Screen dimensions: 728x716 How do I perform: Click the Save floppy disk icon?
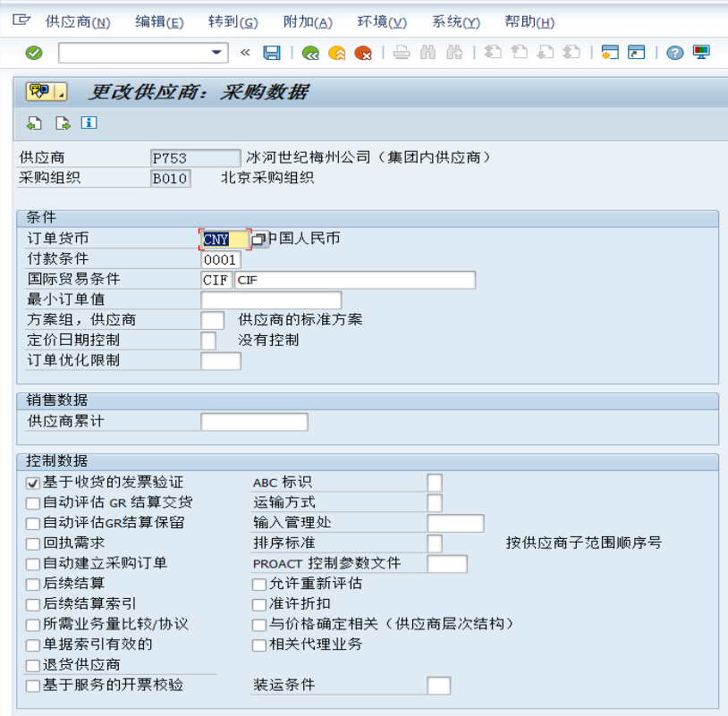click(272, 53)
